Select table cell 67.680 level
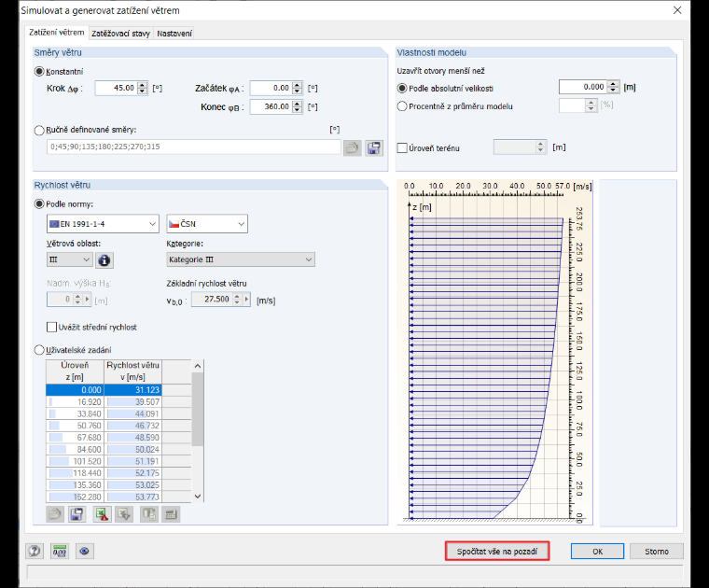The image size is (709, 588). (x=75, y=438)
